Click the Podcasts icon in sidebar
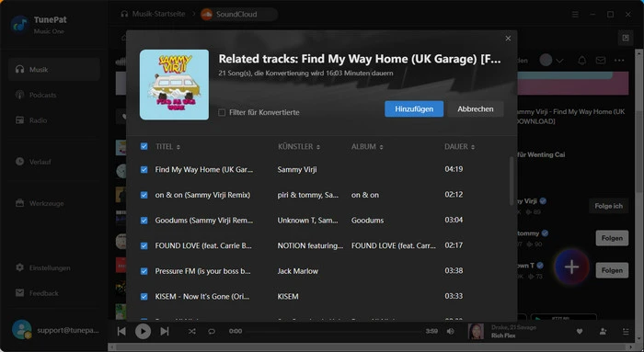644x352 pixels. (x=19, y=95)
